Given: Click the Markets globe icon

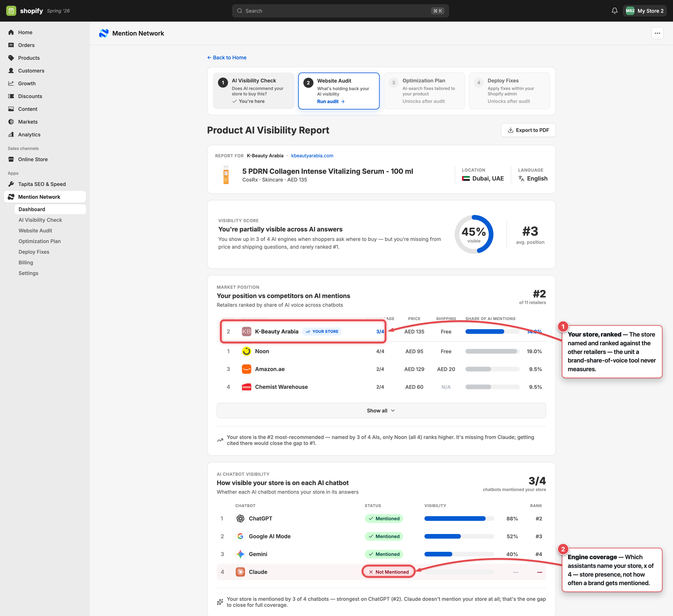Looking at the screenshot, I should (x=11, y=122).
